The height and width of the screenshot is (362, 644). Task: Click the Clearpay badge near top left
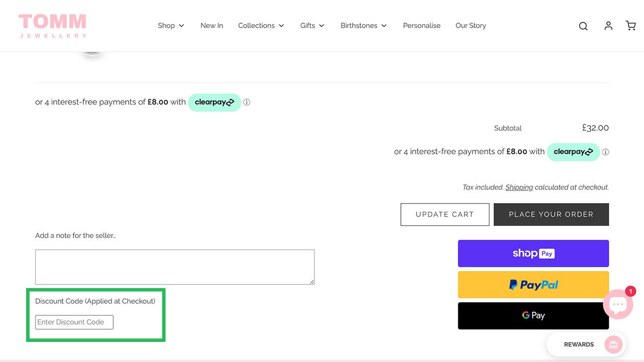(214, 102)
